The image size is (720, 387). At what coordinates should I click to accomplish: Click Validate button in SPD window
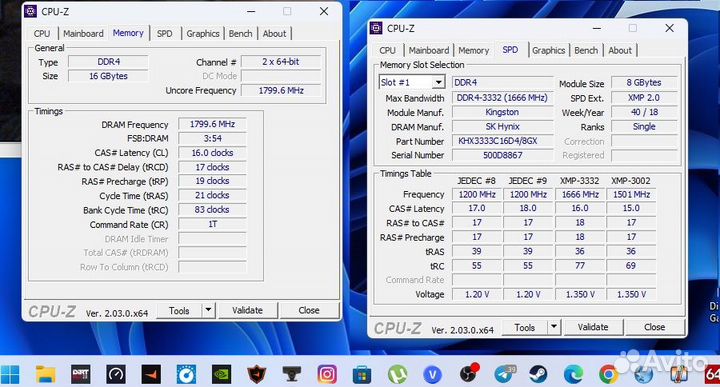[593, 327]
